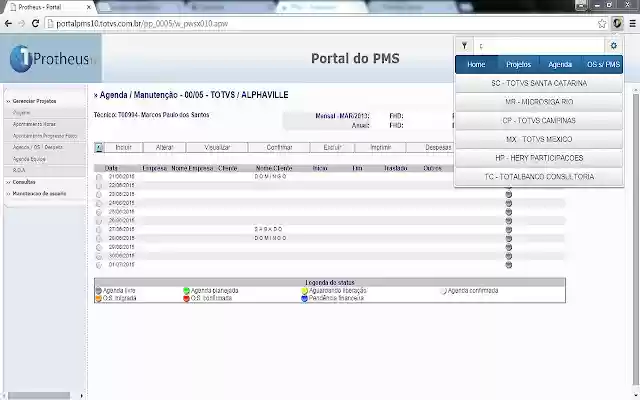Click the small icon left of Incluir
The width and height of the screenshot is (640, 400).
pyautogui.click(x=99, y=147)
